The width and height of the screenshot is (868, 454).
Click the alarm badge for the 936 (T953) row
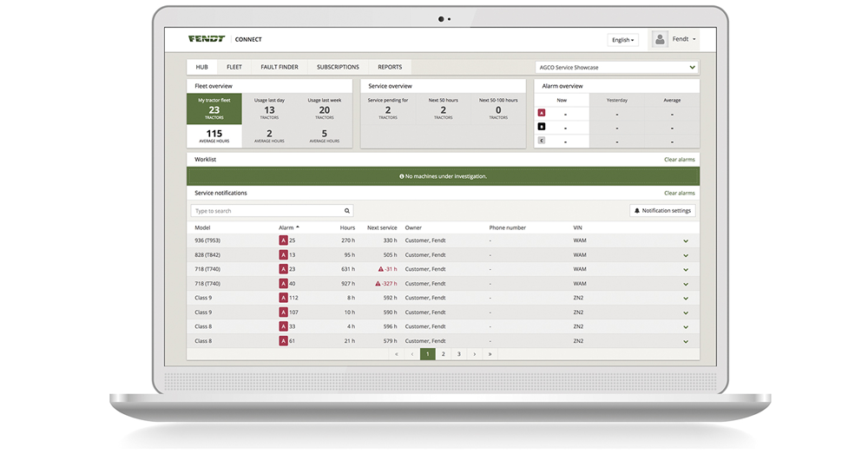pos(283,240)
